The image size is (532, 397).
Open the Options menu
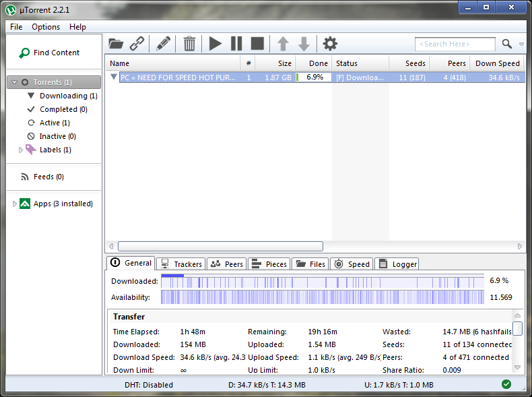(46, 27)
